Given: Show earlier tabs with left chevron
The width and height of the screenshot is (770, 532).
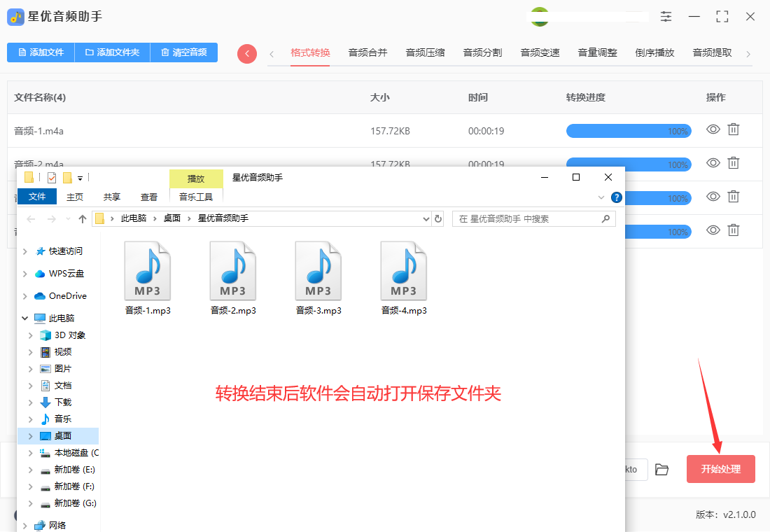Looking at the screenshot, I should tap(272, 54).
